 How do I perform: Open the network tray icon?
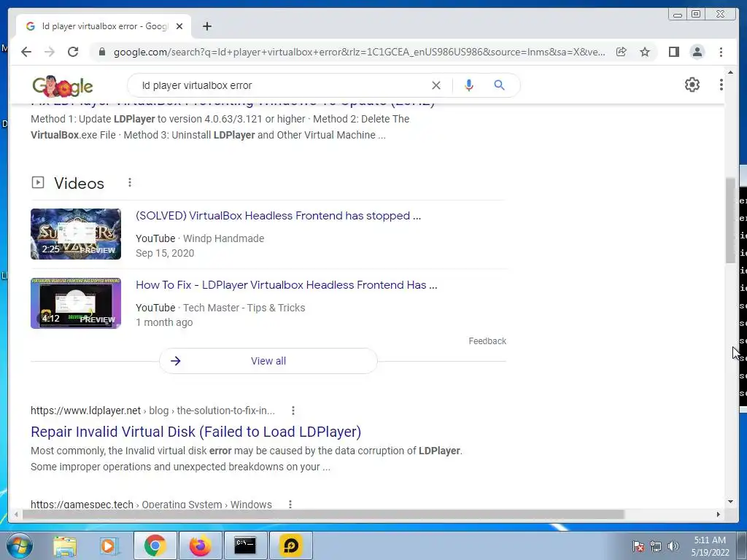point(656,546)
